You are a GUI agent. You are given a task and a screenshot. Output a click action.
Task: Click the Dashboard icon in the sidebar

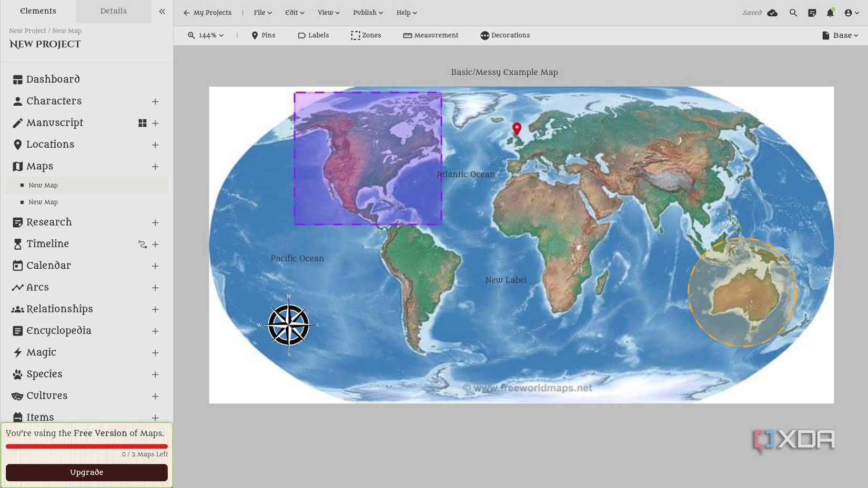(x=16, y=79)
